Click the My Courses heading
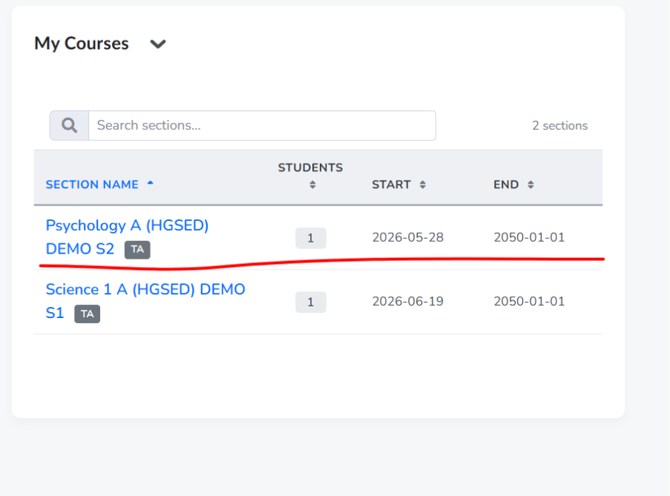The width and height of the screenshot is (670, 496). pyautogui.click(x=82, y=44)
